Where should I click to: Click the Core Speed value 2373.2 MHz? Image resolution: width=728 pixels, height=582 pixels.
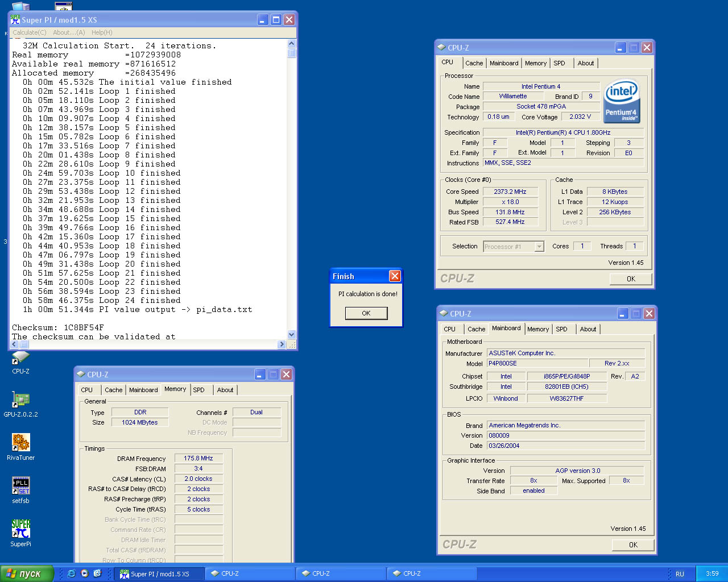coord(510,192)
